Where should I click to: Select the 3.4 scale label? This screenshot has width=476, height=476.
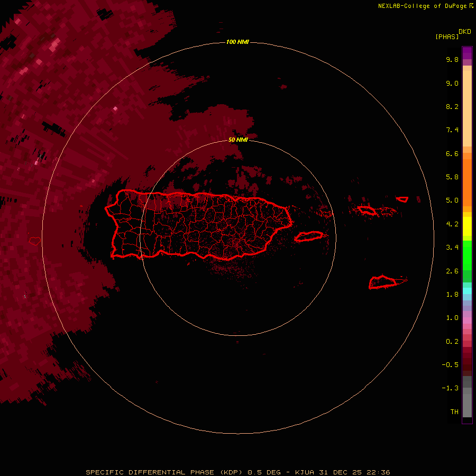tap(452, 248)
